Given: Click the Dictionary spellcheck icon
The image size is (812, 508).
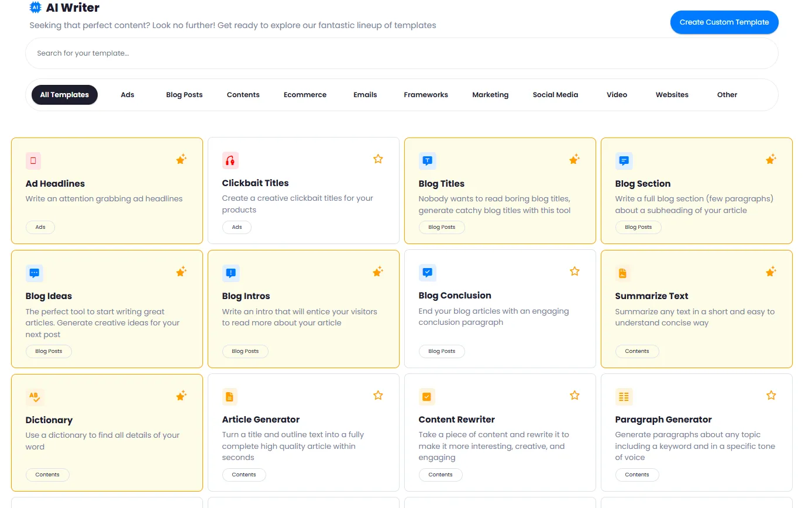Looking at the screenshot, I should [x=35, y=397].
